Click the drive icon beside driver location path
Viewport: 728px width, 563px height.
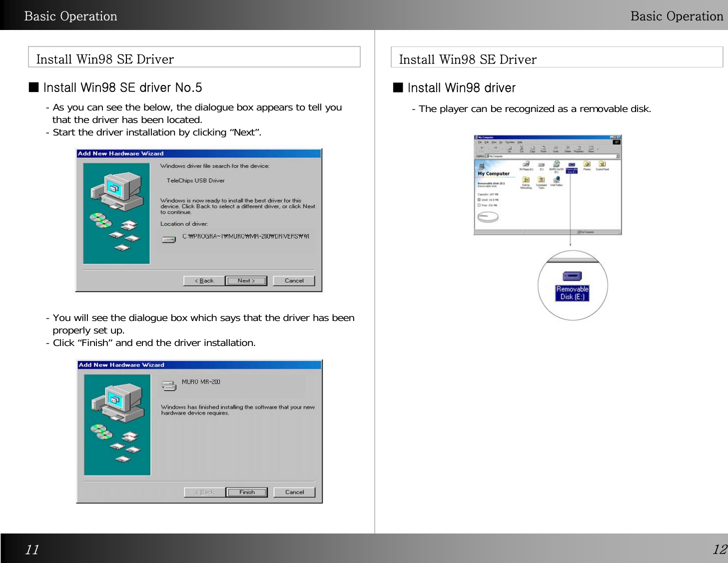click(169, 239)
